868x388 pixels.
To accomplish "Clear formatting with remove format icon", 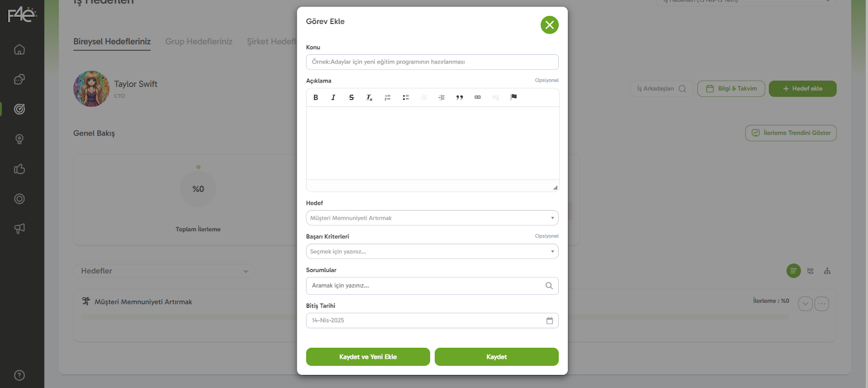I will pyautogui.click(x=369, y=98).
